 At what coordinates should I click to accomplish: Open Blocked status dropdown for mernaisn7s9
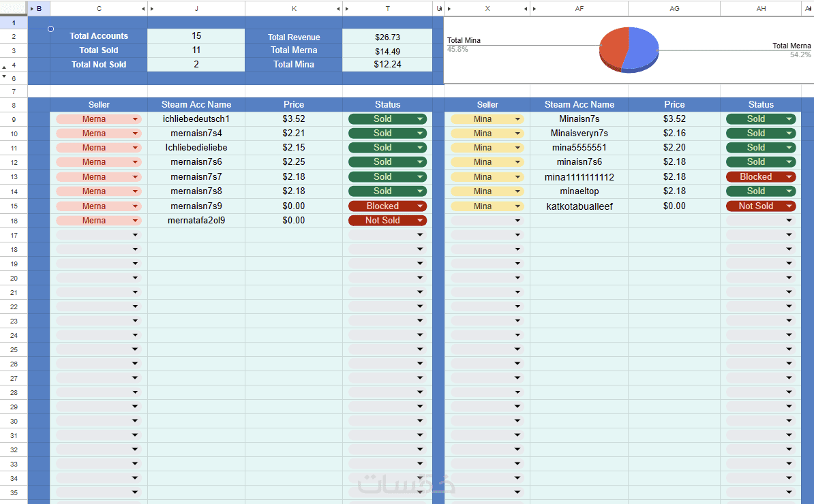420,206
